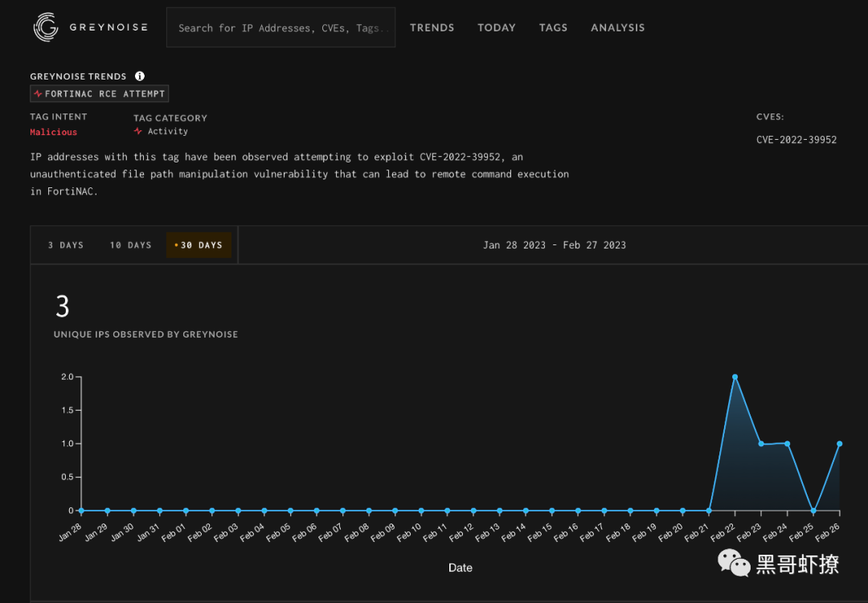Viewport: 868px width, 603px height.
Task: Open the Today menu
Action: tap(497, 27)
